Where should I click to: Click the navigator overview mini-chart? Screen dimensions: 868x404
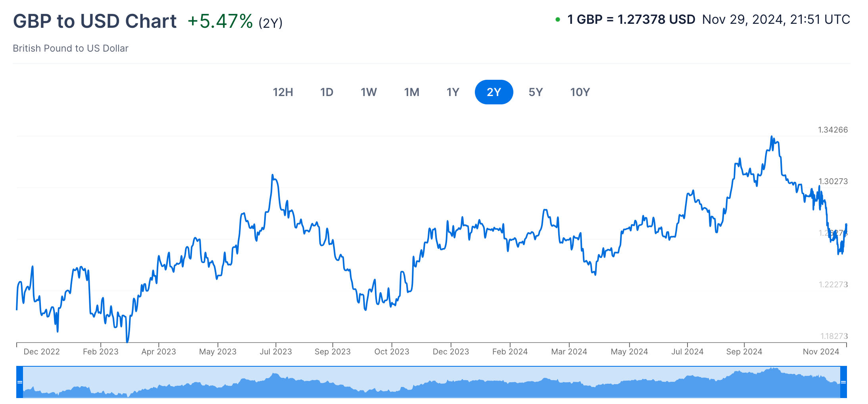point(432,382)
